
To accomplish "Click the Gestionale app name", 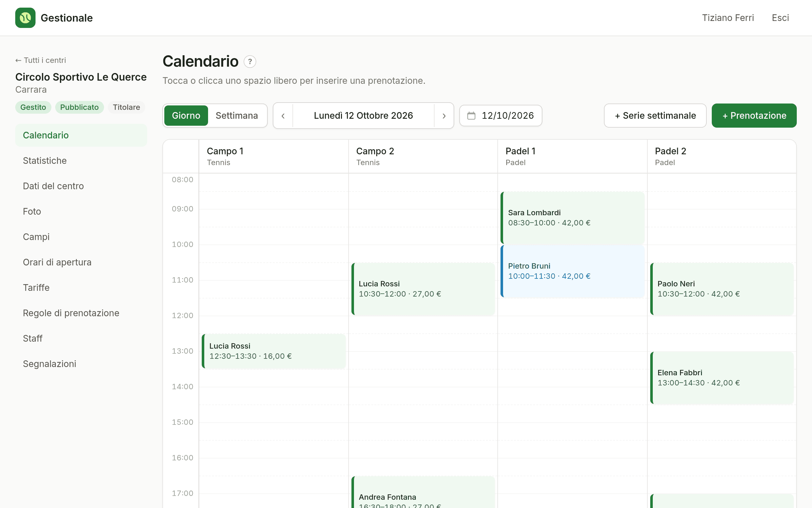I will click(66, 18).
